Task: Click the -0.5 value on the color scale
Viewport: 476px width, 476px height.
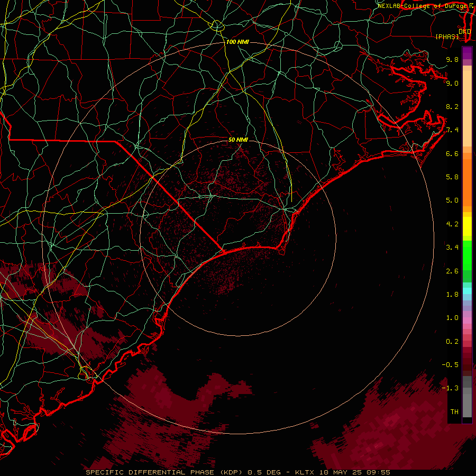Action: coord(450,365)
